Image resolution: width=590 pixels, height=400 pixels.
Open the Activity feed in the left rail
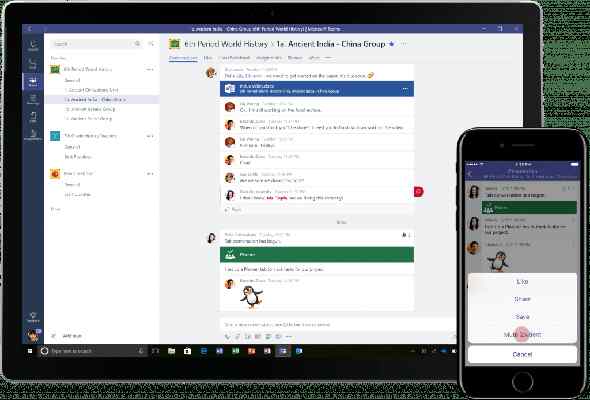click(33, 46)
